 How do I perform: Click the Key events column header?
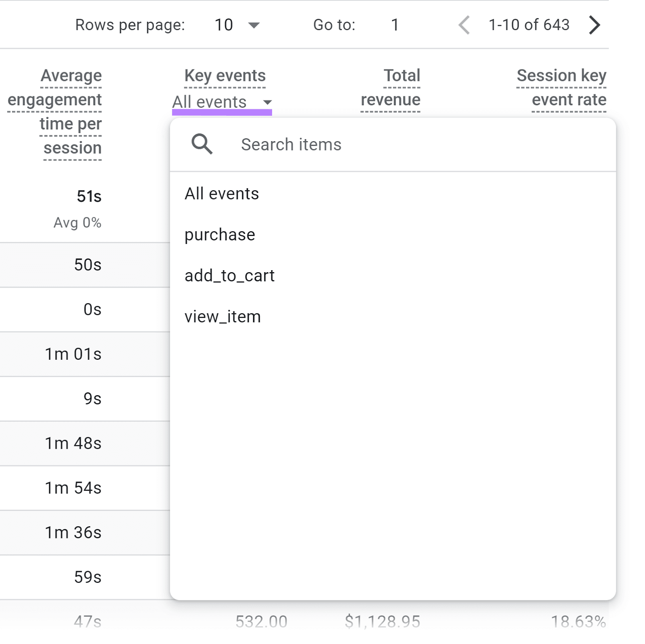[224, 75]
